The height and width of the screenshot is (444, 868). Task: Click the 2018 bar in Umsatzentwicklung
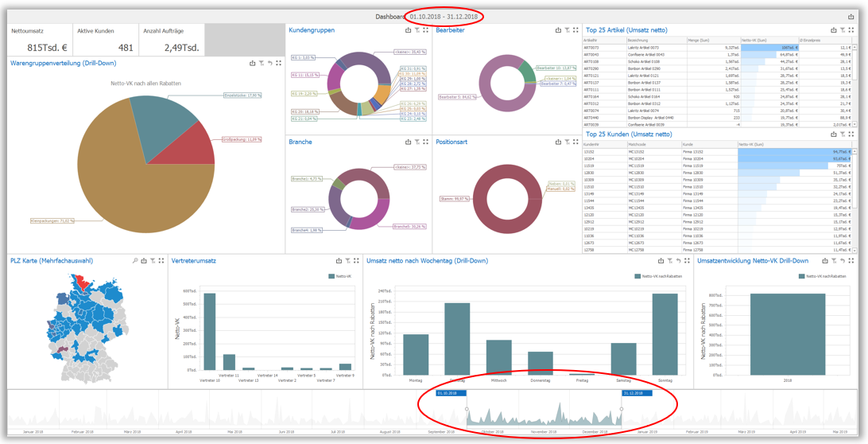click(787, 334)
